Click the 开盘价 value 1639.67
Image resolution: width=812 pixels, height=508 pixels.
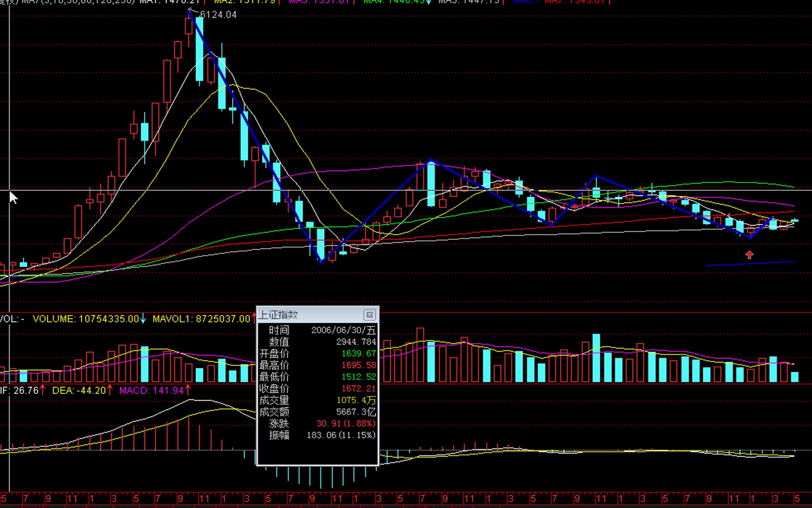[x=359, y=353]
